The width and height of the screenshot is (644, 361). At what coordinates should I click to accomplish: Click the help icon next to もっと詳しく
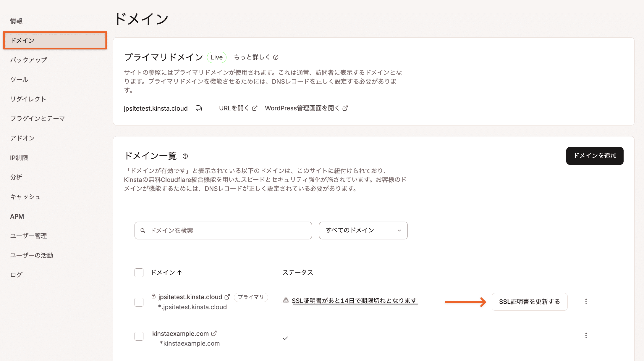tap(276, 57)
